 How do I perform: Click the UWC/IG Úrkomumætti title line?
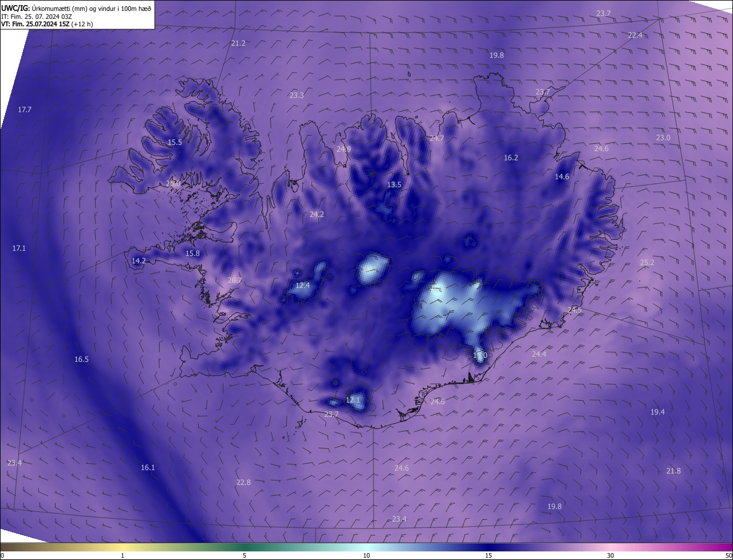point(76,8)
